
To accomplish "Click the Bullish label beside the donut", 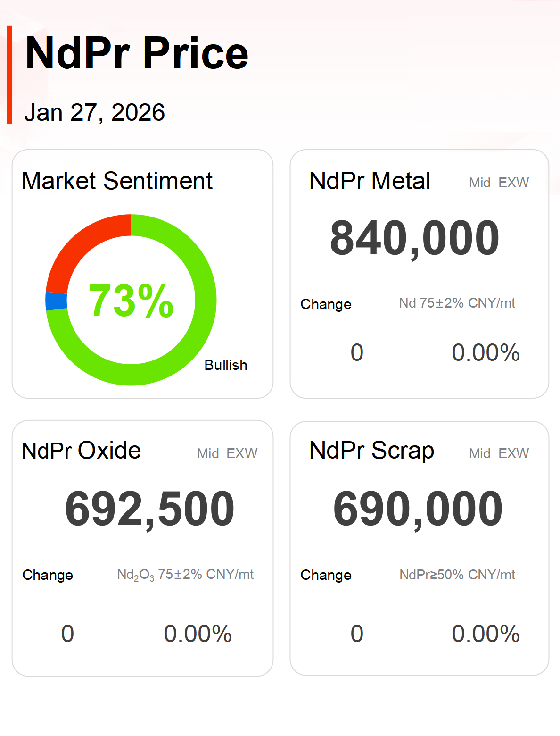I will [x=226, y=365].
